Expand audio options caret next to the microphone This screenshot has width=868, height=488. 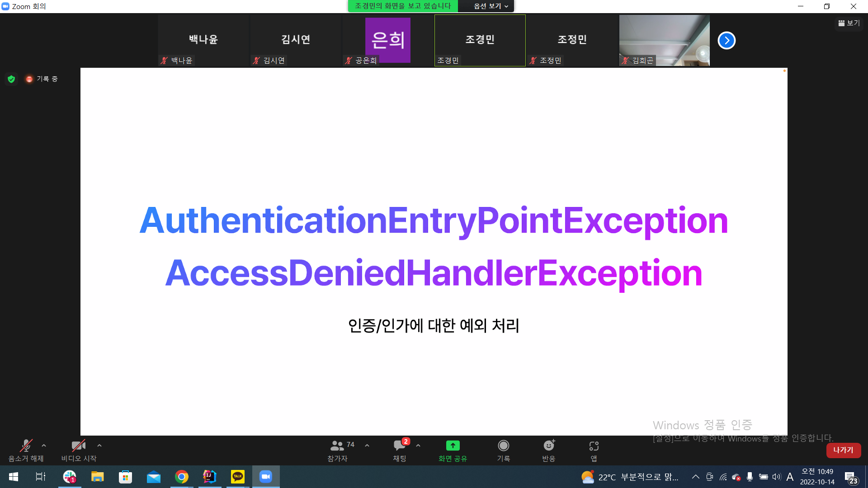coord(44,446)
